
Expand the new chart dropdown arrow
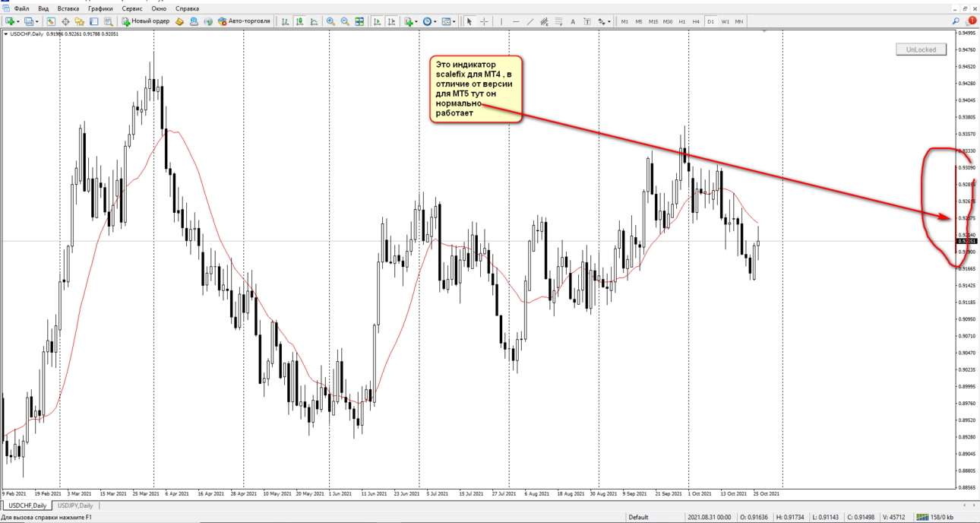(18, 21)
